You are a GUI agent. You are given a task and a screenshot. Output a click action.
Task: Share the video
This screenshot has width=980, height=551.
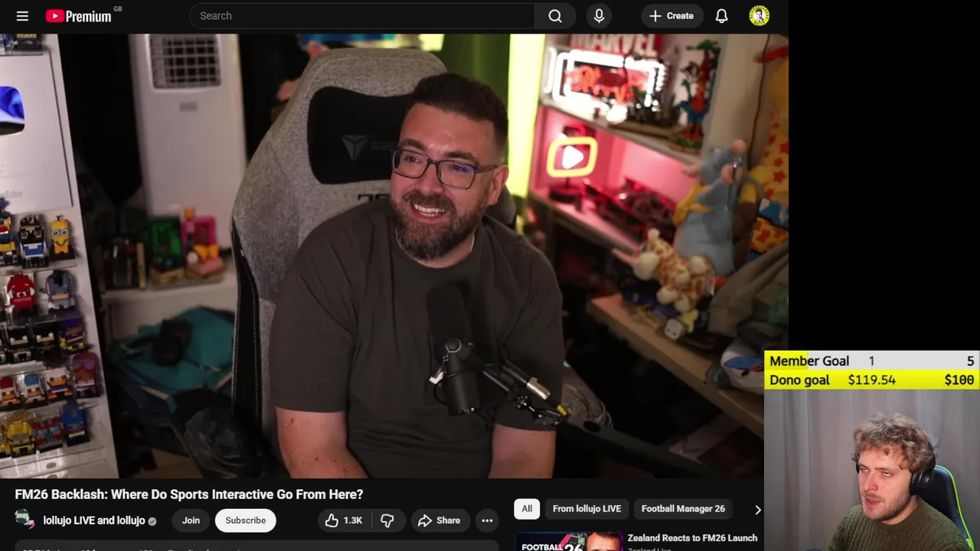point(439,520)
